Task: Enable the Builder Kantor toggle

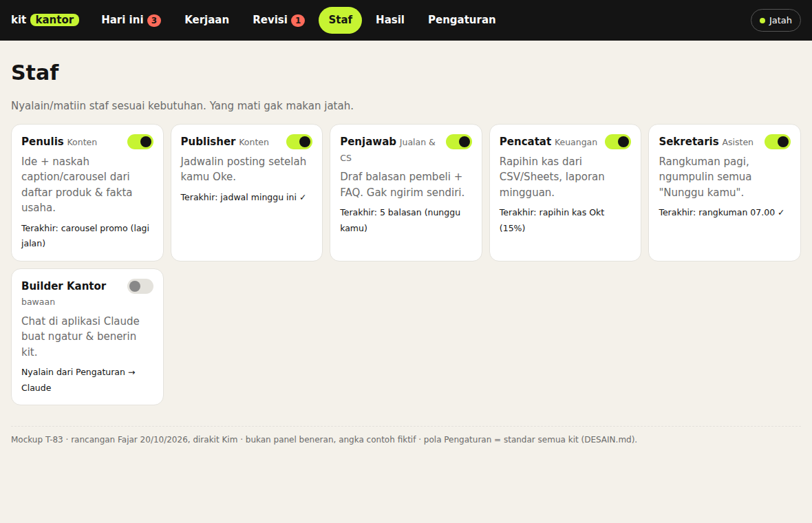Action: click(x=140, y=286)
